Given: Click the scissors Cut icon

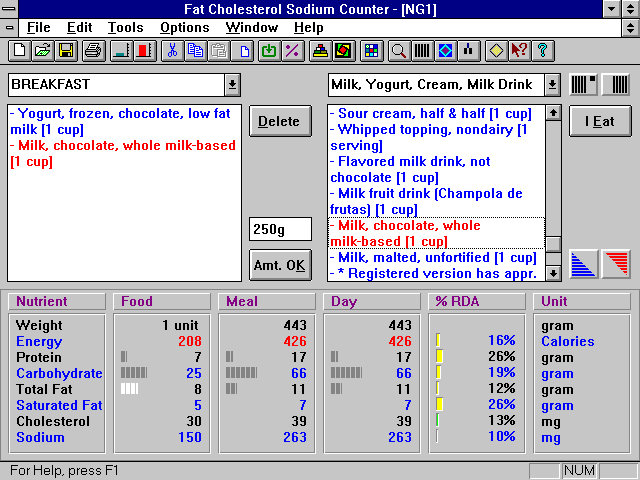Looking at the screenshot, I should point(172,49).
